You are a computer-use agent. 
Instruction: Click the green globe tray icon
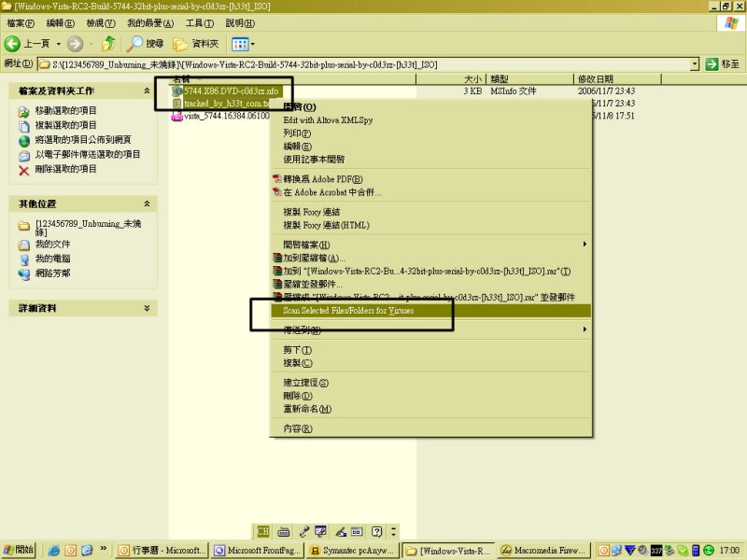tap(710, 551)
